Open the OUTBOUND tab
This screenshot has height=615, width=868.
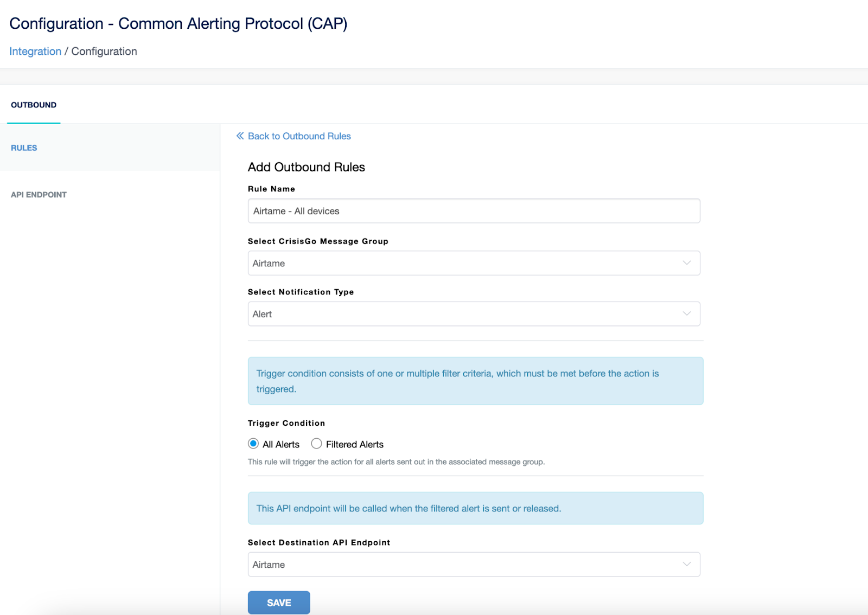(x=34, y=105)
